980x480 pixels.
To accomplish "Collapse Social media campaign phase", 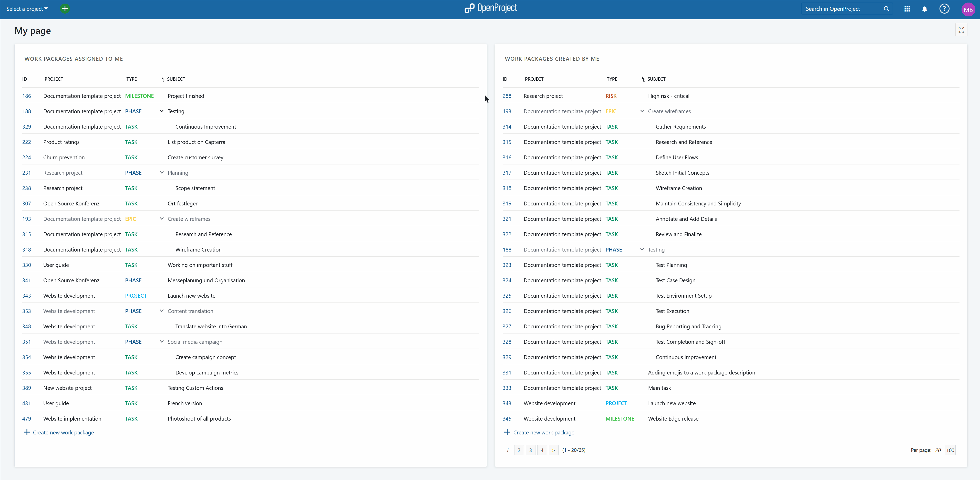I will pos(162,341).
